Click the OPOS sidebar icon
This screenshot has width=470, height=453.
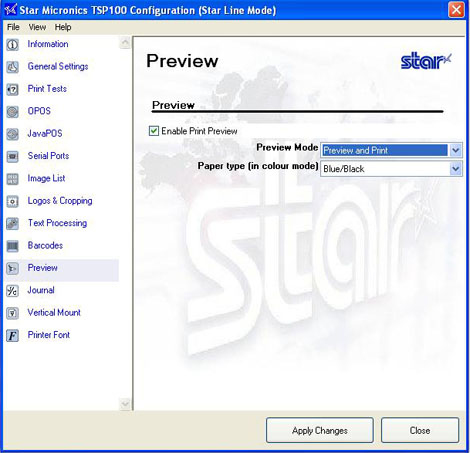point(13,111)
